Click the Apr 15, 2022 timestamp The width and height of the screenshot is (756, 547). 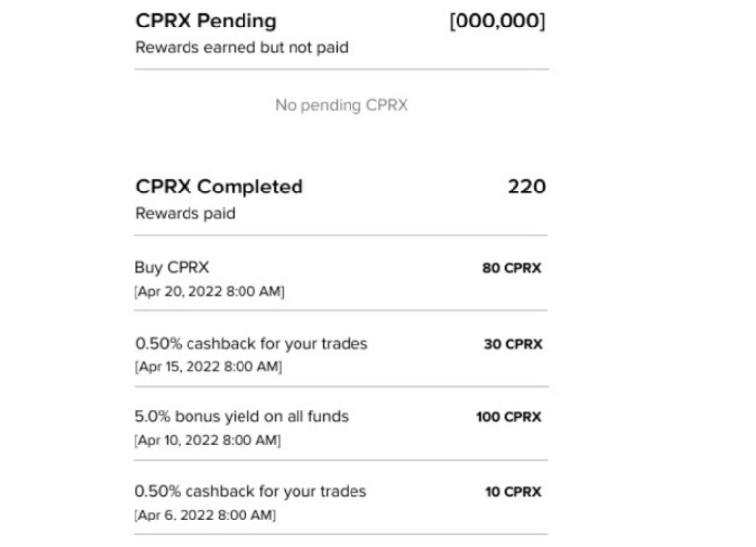(208, 366)
